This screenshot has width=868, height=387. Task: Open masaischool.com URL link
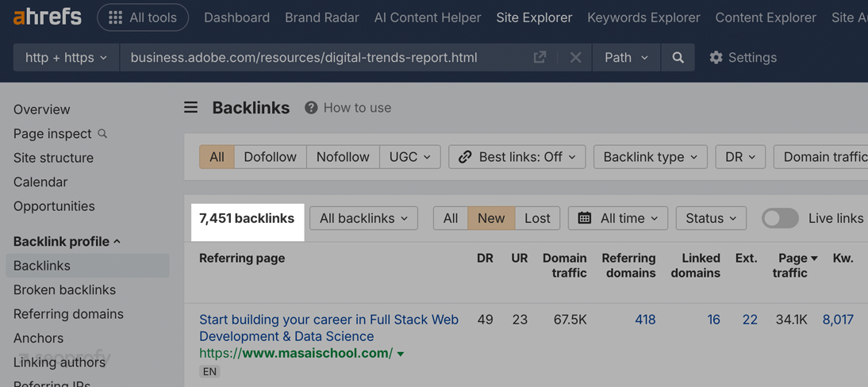tap(296, 353)
